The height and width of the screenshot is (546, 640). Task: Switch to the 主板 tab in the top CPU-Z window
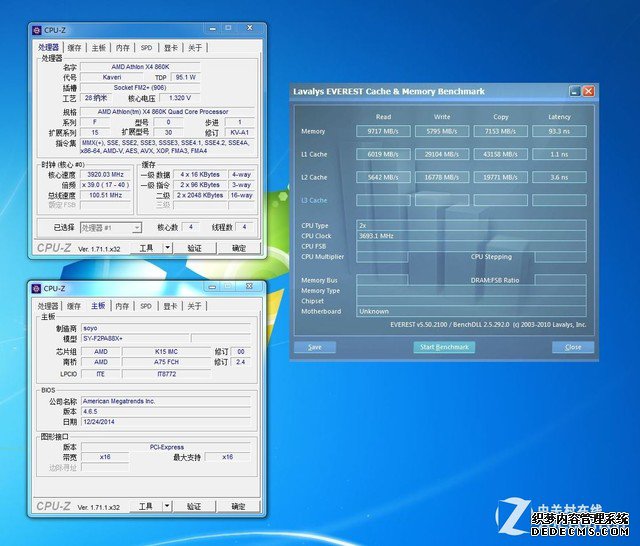point(98,48)
